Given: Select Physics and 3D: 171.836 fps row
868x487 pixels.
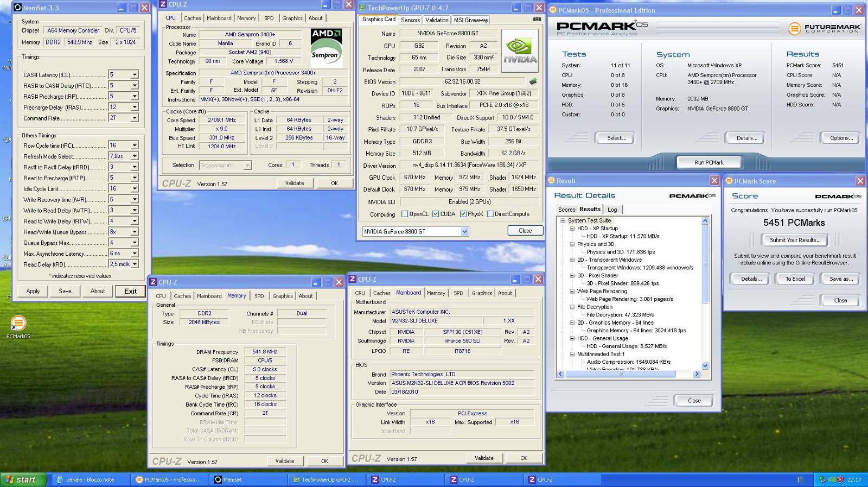Looking at the screenshot, I should (x=621, y=252).
